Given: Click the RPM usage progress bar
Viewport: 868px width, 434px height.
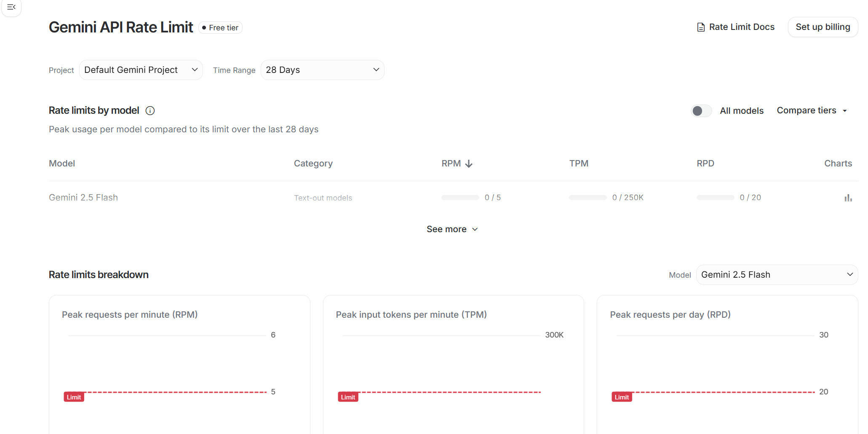Looking at the screenshot, I should click(460, 198).
